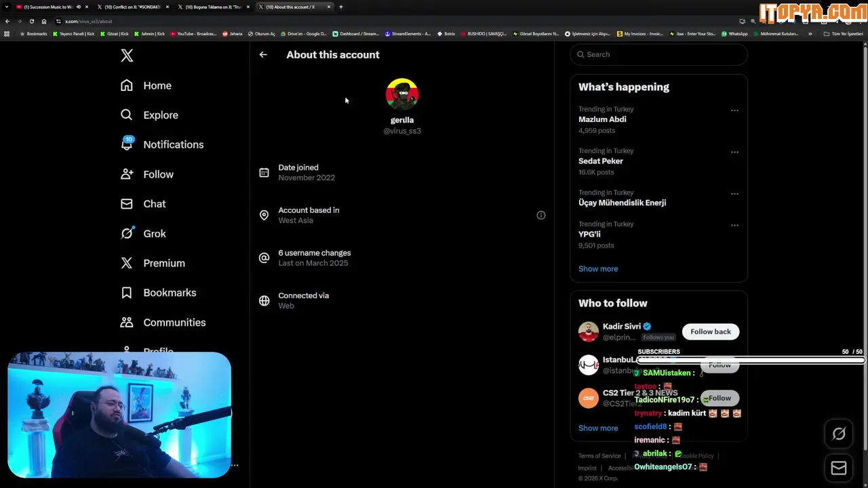Show more accounts under Who to follow
This screenshot has height=488, width=868.
pos(598,428)
